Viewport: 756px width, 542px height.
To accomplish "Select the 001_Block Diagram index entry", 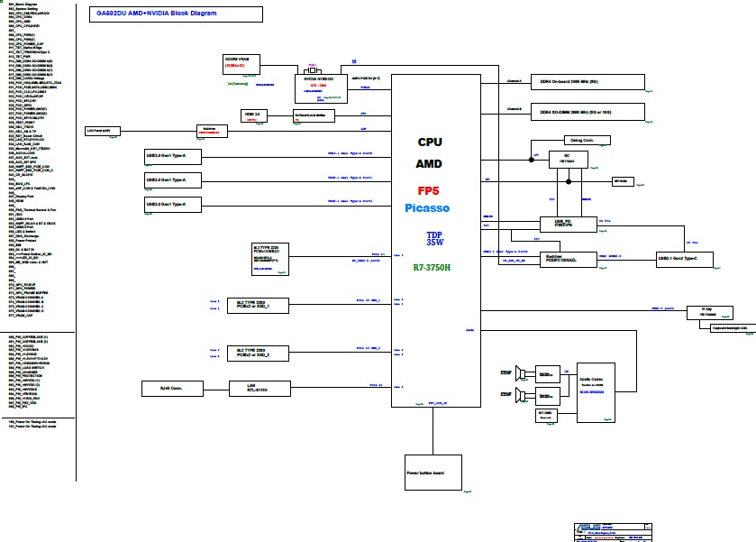I will pos(23,4).
